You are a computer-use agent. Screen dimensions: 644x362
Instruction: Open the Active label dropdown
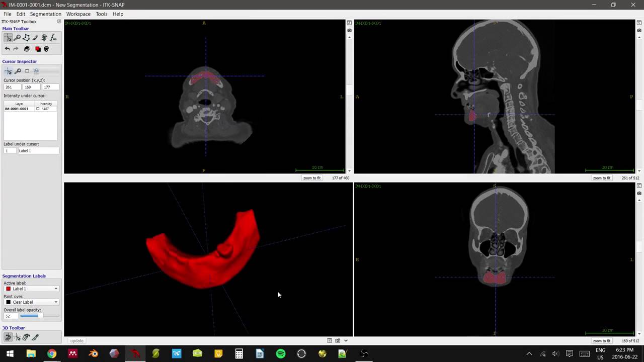coord(32,289)
